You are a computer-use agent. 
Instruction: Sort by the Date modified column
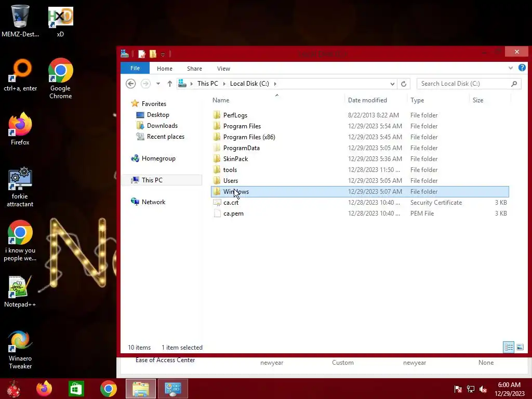(x=376, y=100)
